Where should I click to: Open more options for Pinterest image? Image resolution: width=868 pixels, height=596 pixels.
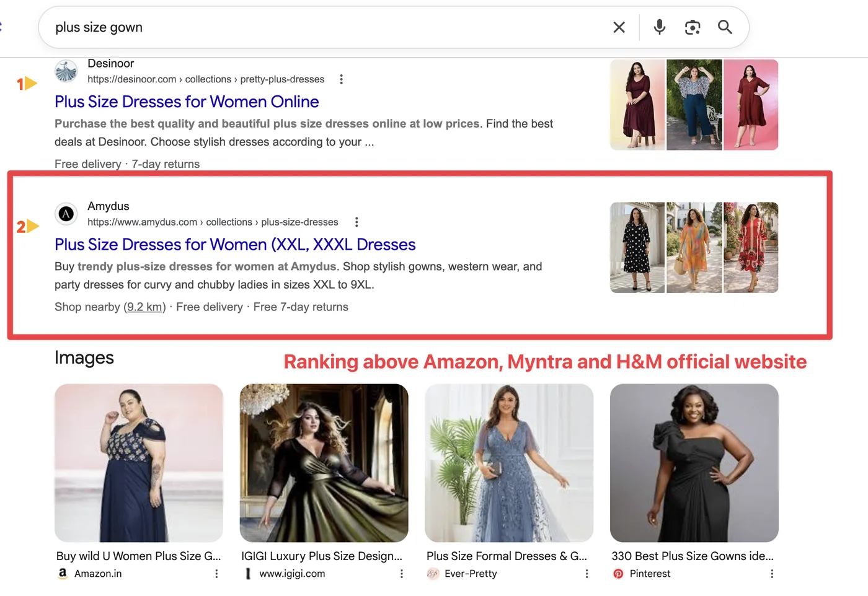(x=772, y=574)
